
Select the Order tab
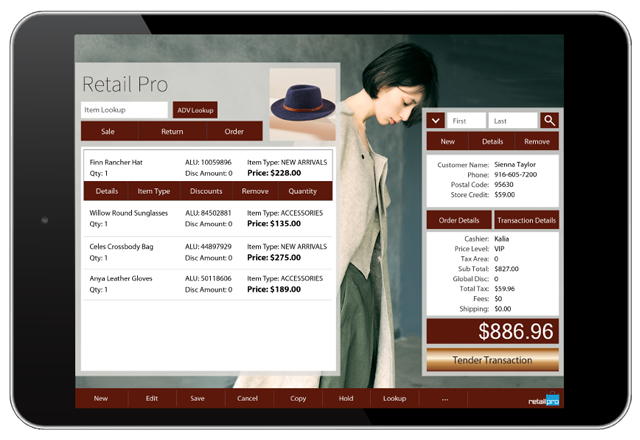pyautogui.click(x=234, y=131)
